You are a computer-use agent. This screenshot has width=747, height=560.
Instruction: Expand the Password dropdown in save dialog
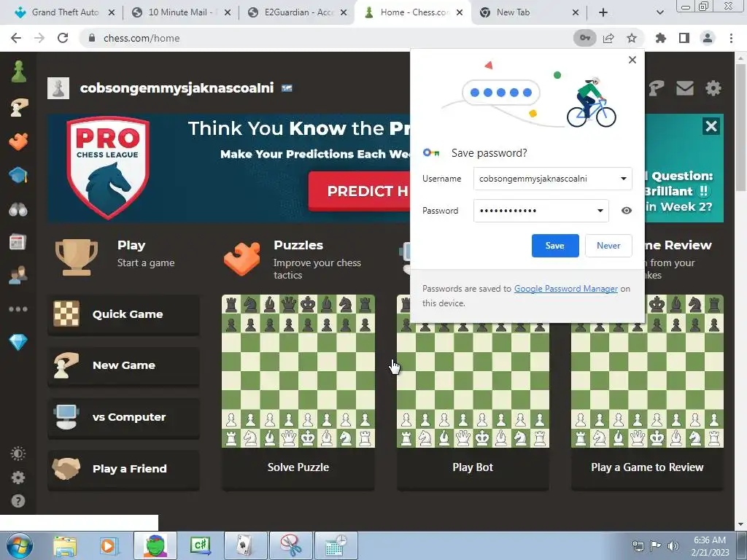[x=600, y=211]
